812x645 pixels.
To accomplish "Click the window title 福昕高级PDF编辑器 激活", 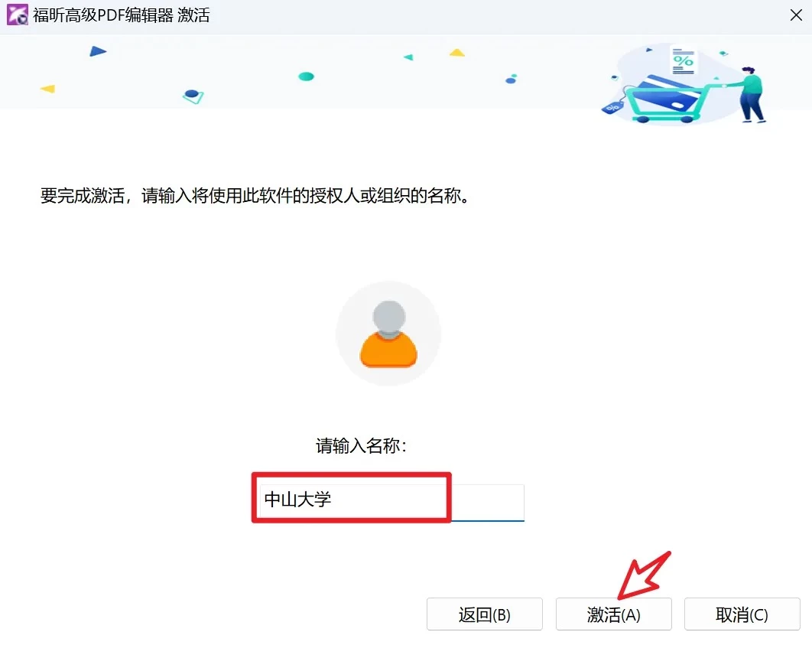I will tap(122, 15).
